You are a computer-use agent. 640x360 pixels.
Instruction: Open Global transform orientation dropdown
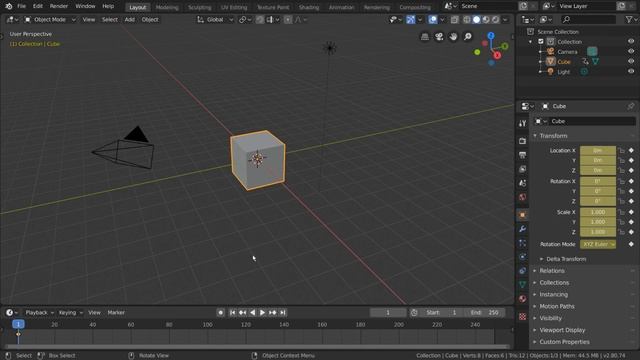215,20
